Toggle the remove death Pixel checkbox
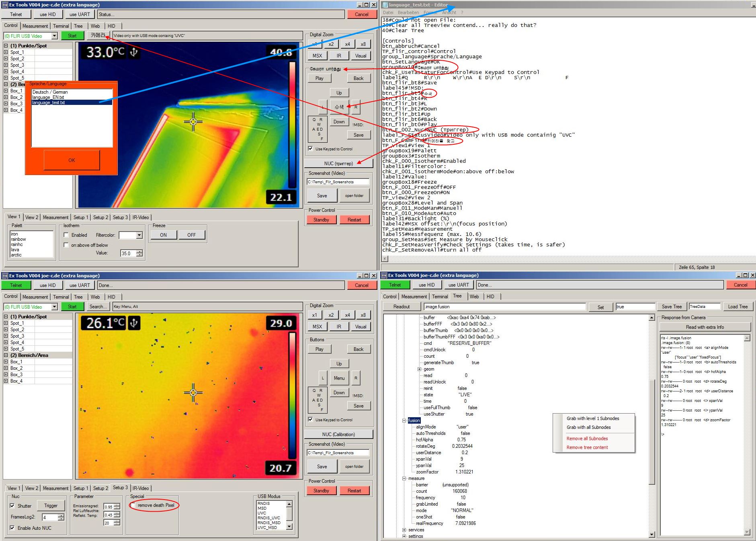The image size is (756, 541). click(133, 505)
